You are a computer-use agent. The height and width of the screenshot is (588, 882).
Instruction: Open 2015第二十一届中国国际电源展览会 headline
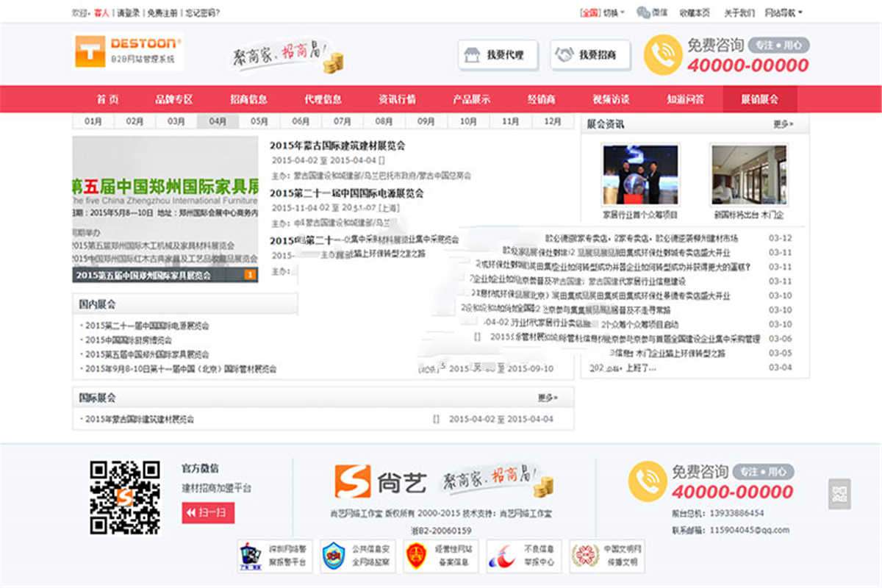(x=347, y=193)
